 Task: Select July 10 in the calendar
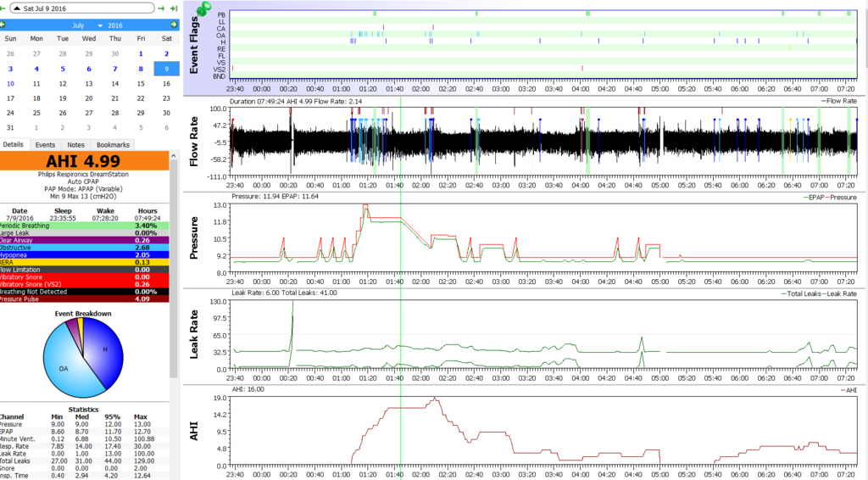click(10, 84)
